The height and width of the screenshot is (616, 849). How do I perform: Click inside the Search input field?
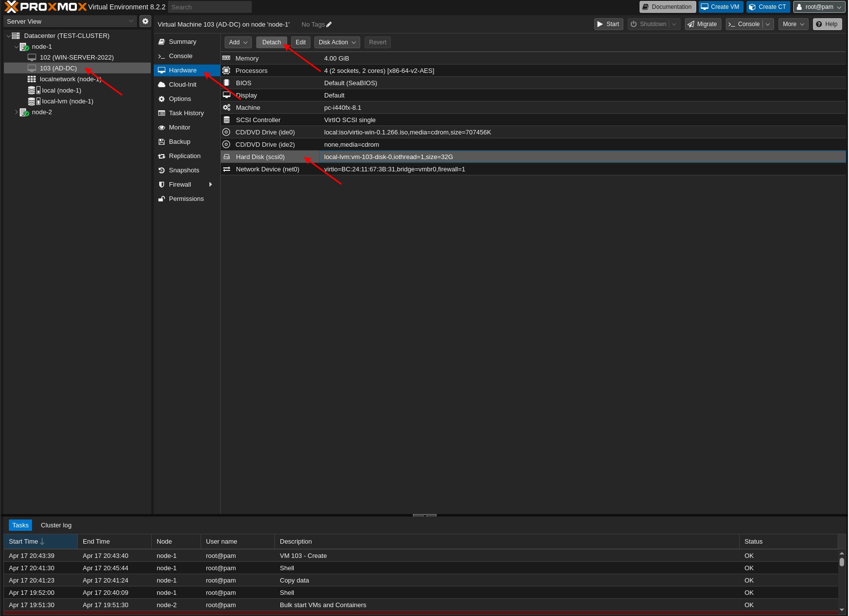(x=209, y=6)
